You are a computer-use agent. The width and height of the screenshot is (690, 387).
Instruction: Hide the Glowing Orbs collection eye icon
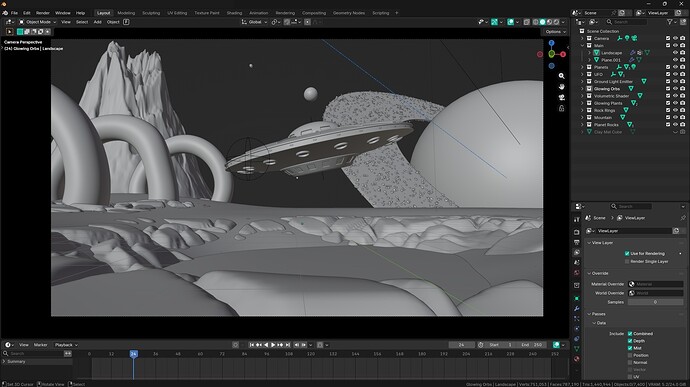pos(675,88)
